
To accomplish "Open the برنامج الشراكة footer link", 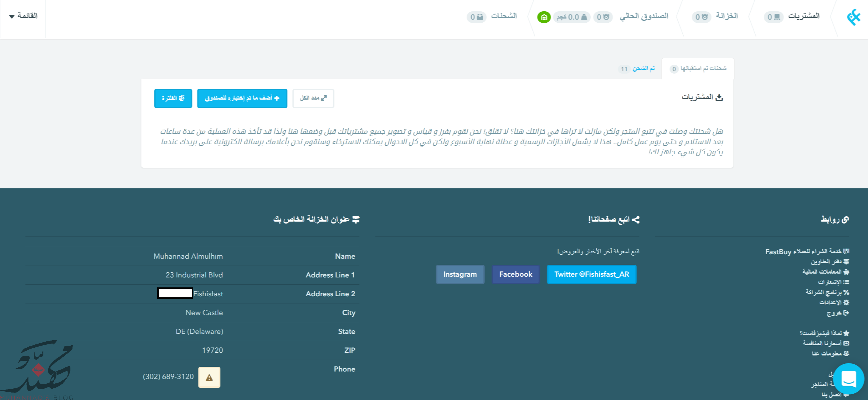I will click(x=827, y=292).
